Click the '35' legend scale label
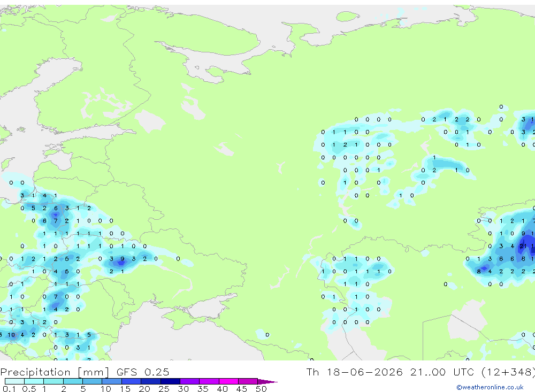 (x=203, y=389)
